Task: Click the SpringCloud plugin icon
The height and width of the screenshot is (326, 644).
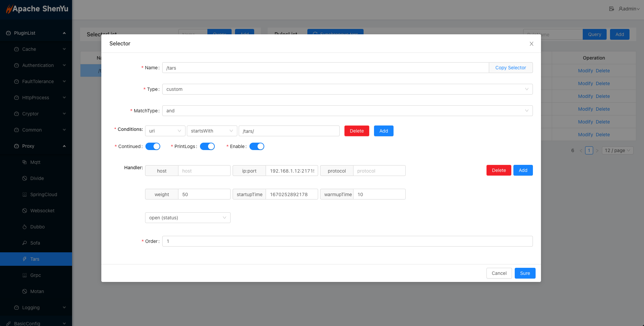Action: pyautogui.click(x=25, y=194)
